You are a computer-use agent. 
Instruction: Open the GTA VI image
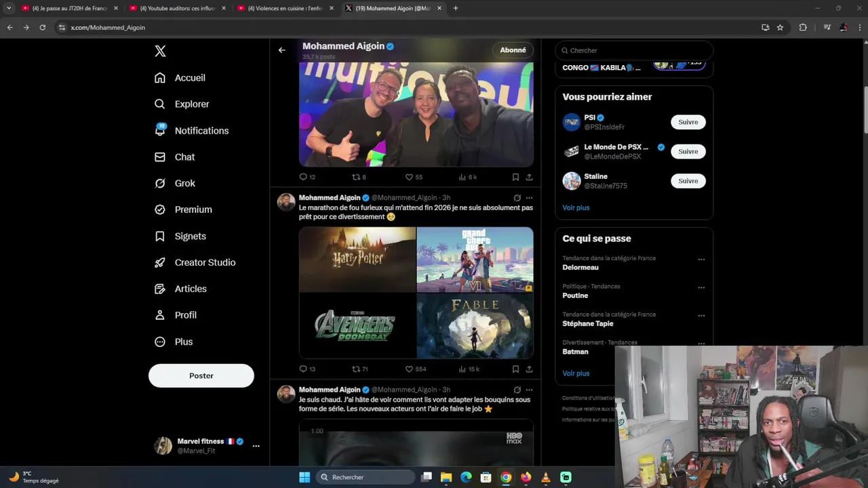click(475, 260)
